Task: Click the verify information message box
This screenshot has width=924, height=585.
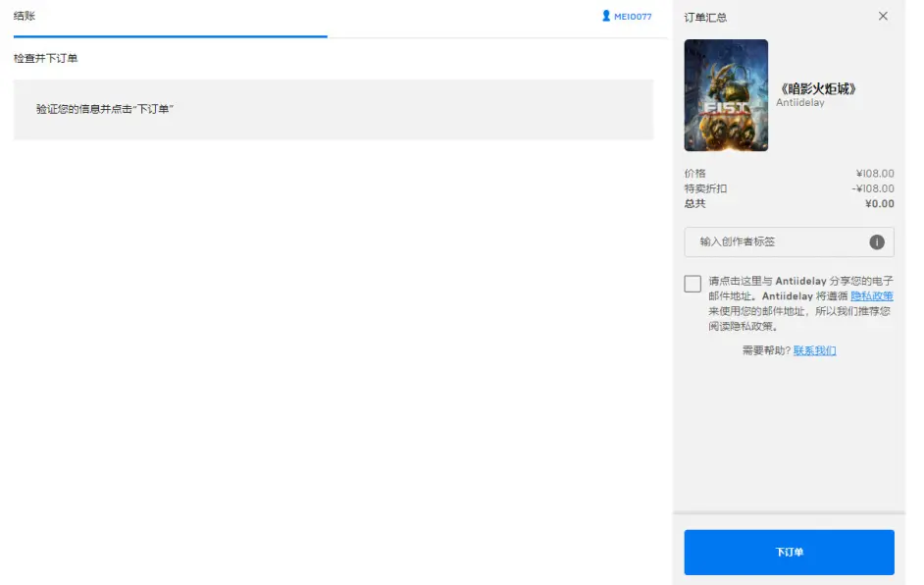Action: click(x=334, y=109)
